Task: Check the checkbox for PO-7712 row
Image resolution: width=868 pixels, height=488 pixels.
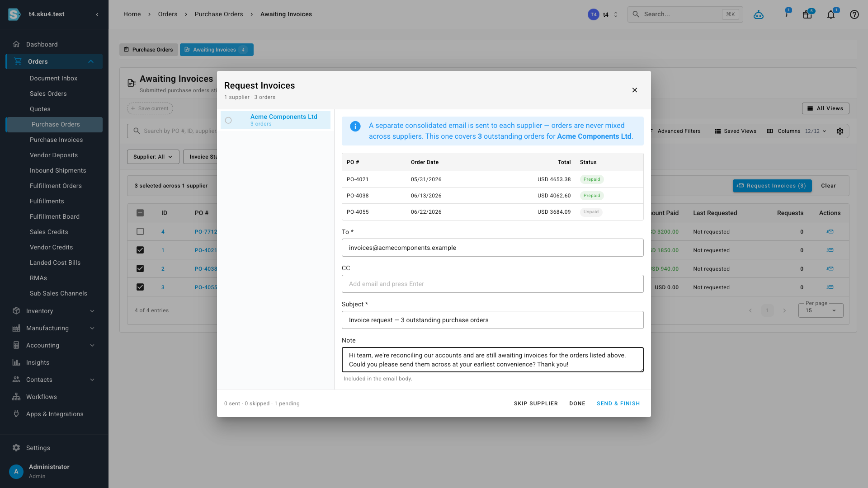Action: pos(140,231)
